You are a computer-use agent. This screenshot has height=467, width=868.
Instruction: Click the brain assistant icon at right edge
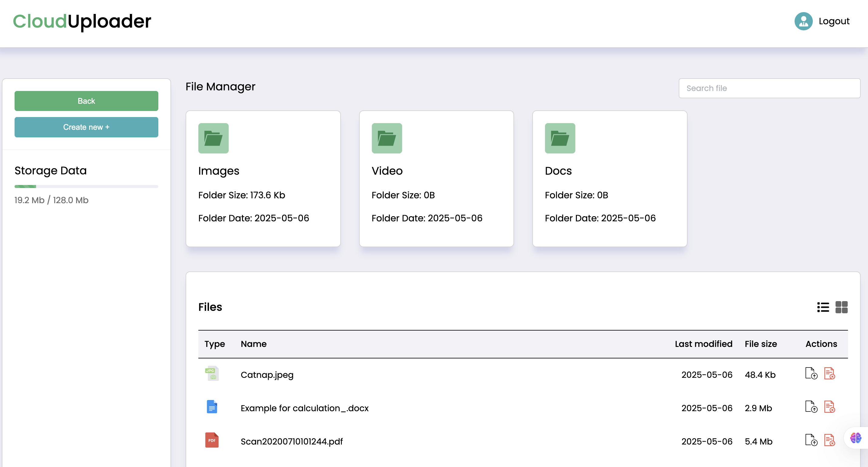[x=856, y=438]
